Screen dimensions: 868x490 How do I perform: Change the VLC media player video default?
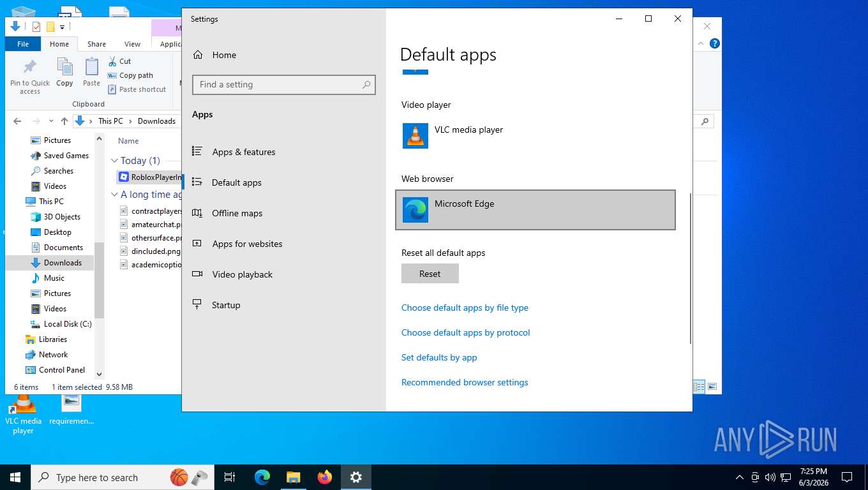[535, 136]
